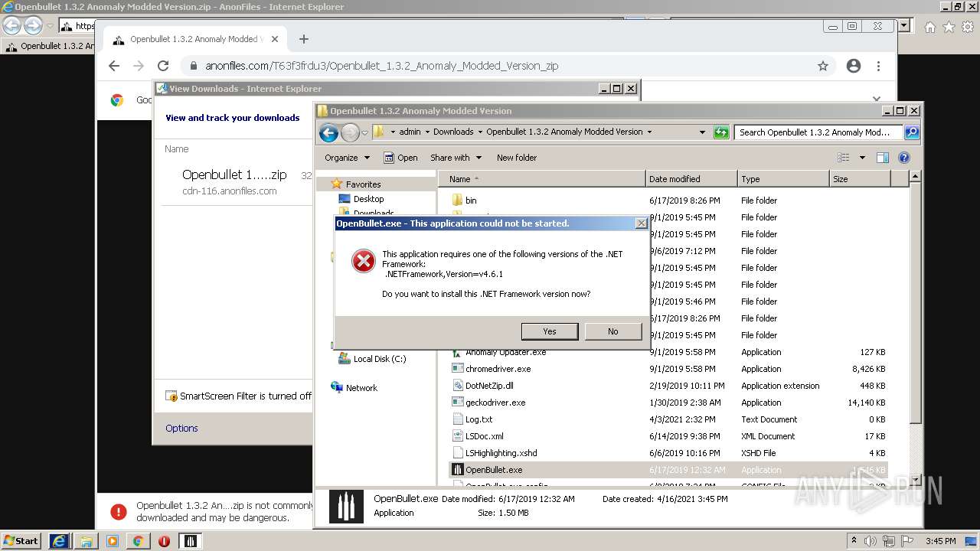Screen dimensions: 980x551
Task: Expand the Explorer address history dropdown
Action: click(x=702, y=132)
